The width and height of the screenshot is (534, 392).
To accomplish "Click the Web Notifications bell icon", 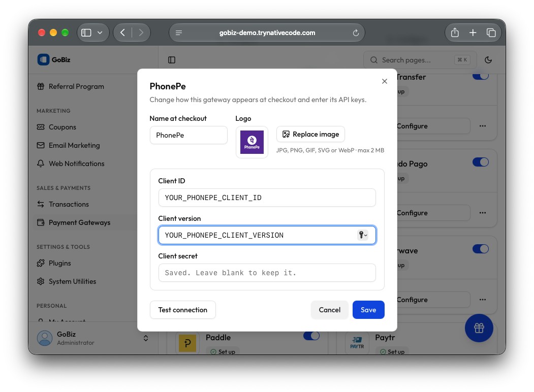I will [41, 164].
